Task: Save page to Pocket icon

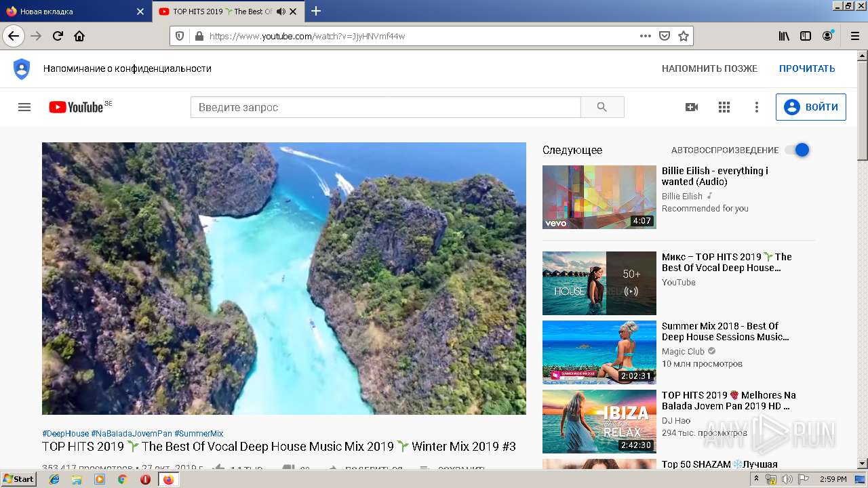Action: [665, 36]
